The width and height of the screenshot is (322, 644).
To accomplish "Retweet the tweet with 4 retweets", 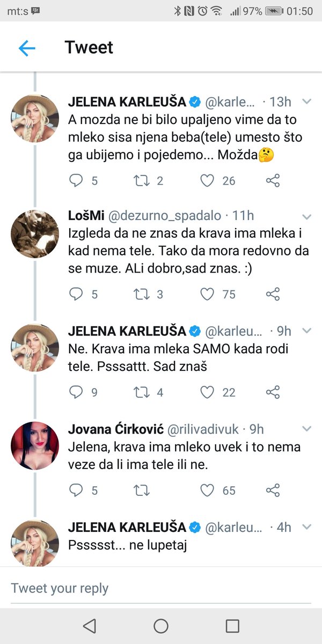I will pyautogui.click(x=141, y=392).
